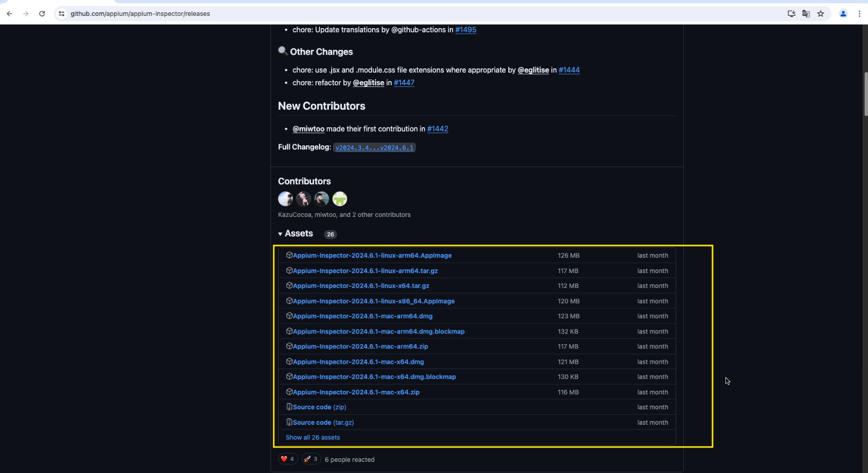Click the Assets count badge 26
Screen dimensions: 868x473
[330, 234]
